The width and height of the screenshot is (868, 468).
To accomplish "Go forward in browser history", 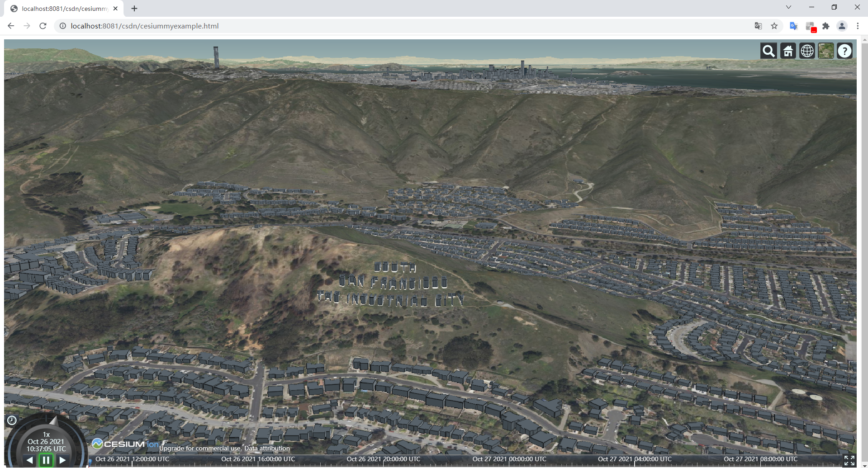I will tap(27, 26).
